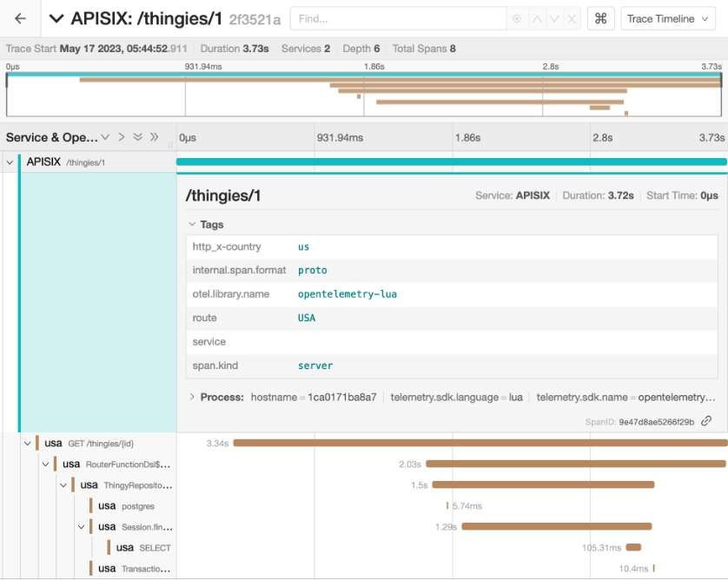Click inside the Find search field
This screenshot has width=728, height=580.
398,18
